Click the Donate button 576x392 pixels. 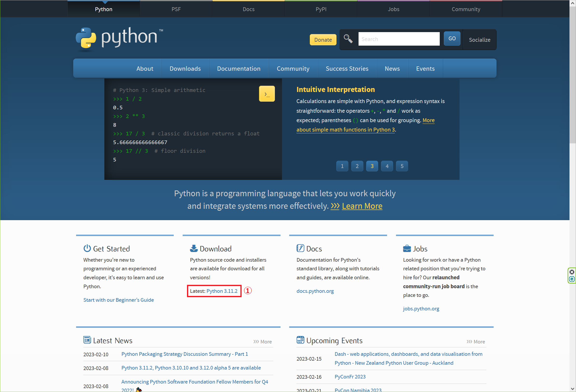(x=323, y=40)
